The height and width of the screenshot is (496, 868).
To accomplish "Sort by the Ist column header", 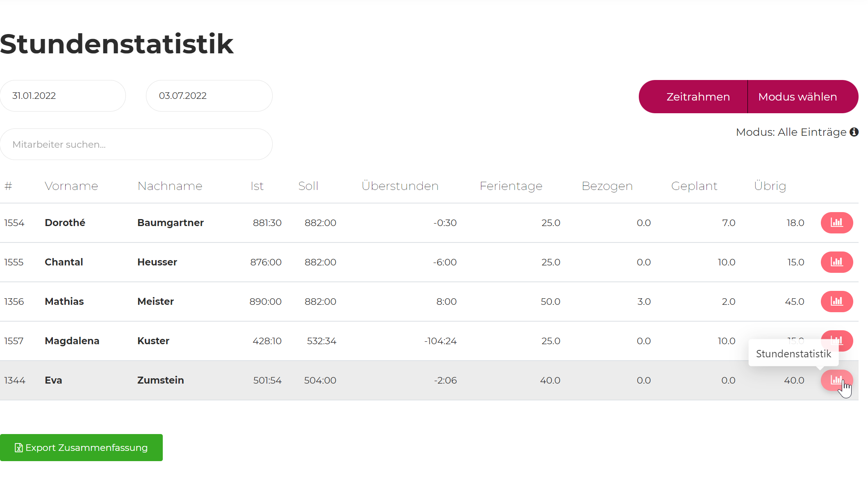I will click(x=257, y=186).
